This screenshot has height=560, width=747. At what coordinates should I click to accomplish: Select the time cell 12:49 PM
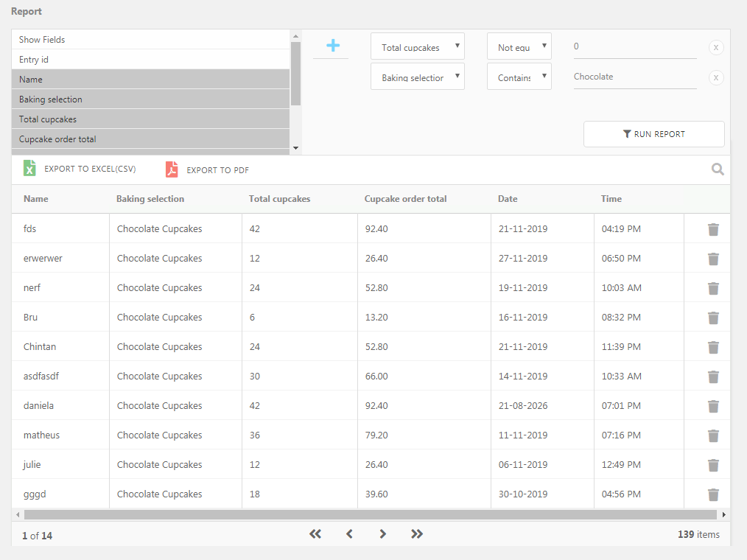click(x=621, y=465)
